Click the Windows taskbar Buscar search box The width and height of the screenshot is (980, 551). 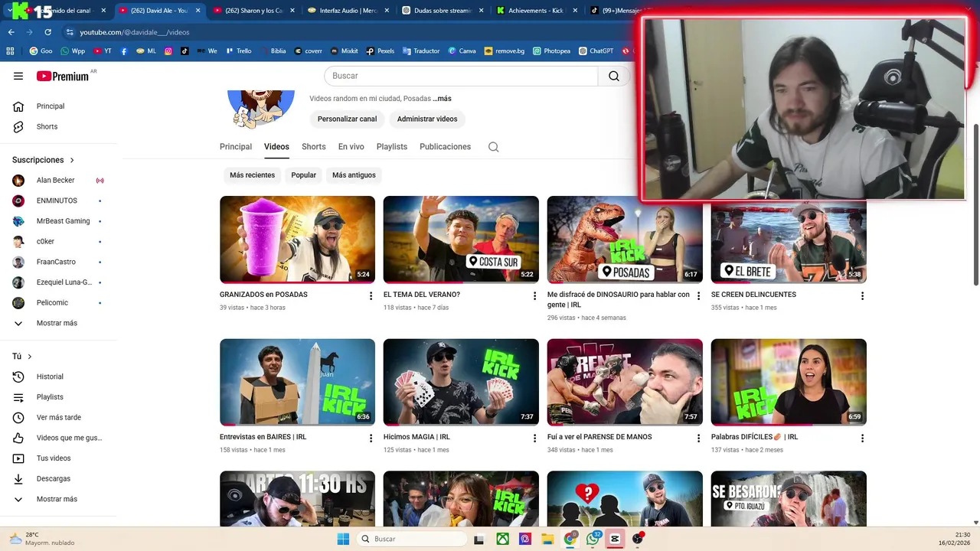point(412,539)
